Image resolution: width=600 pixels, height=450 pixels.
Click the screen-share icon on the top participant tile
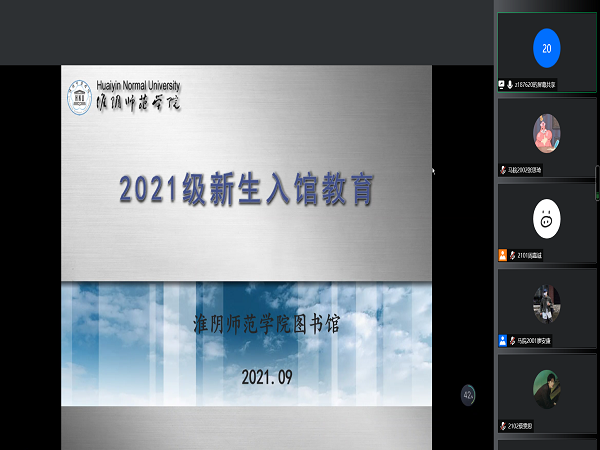pyautogui.click(x=502, y=85)
